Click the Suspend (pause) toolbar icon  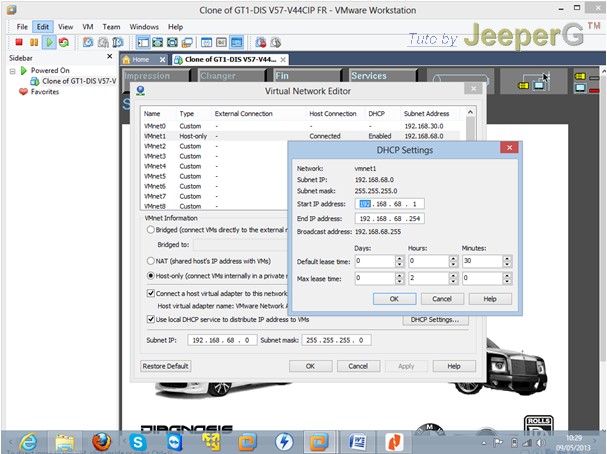[x=34, y=42]
